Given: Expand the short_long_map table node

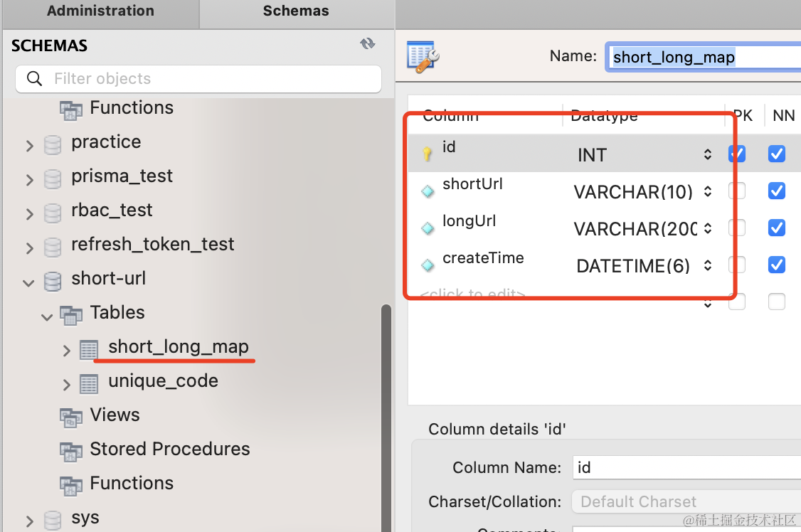Looking at the screenshot, I should 66,350.
